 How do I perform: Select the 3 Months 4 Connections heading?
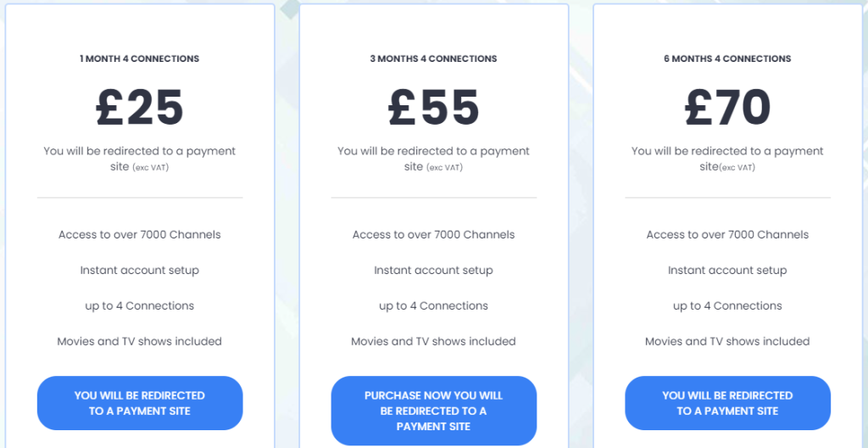(x=433, y=59)
